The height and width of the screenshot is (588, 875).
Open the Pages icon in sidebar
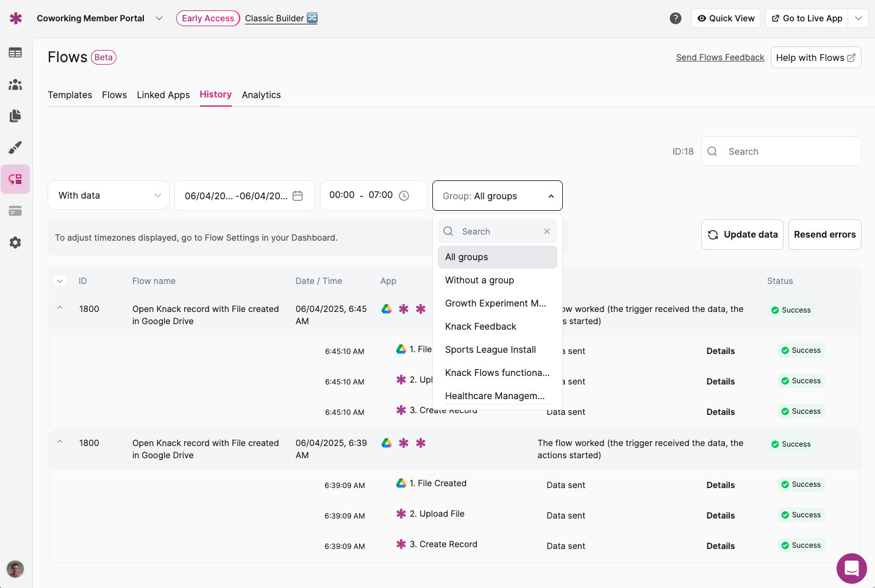(15, 116)
